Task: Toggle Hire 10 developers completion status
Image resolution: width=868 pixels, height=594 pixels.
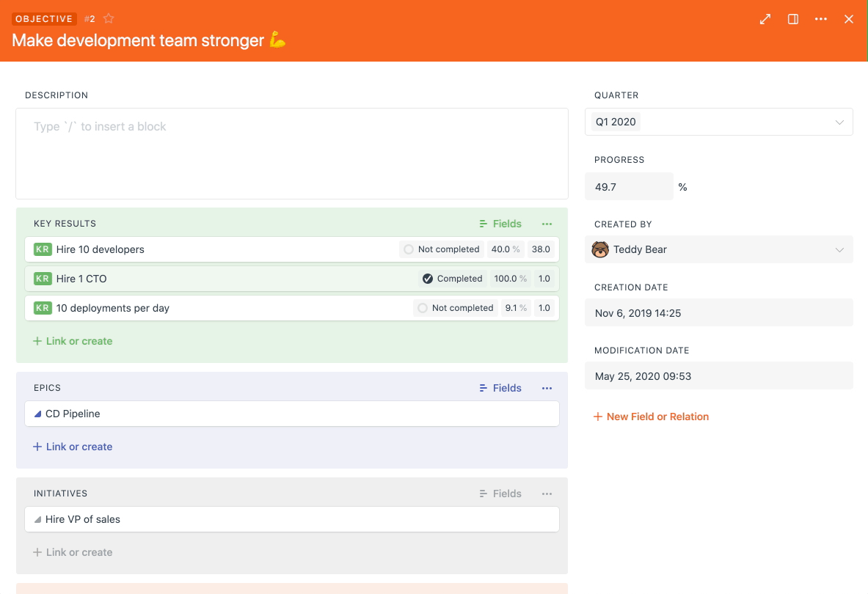Action: pyautogui.click(x=409, y=249)
